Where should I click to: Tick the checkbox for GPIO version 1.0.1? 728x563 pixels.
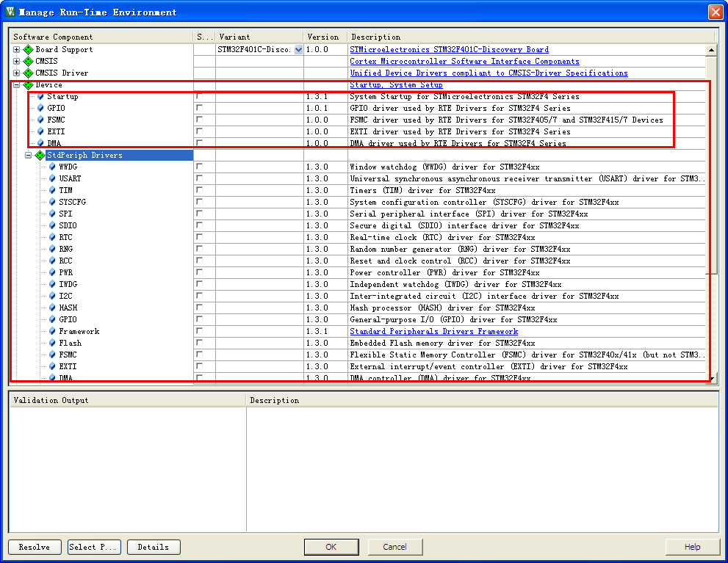pyautogui.click(x=200, y=108)
